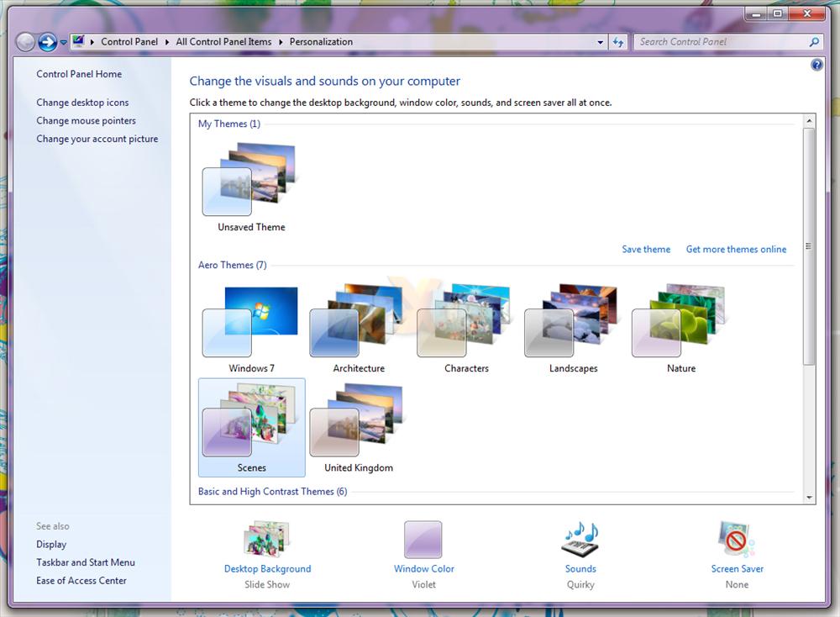Refresh the Personalization page
This screenshot has width=840, height=617.
618,42
